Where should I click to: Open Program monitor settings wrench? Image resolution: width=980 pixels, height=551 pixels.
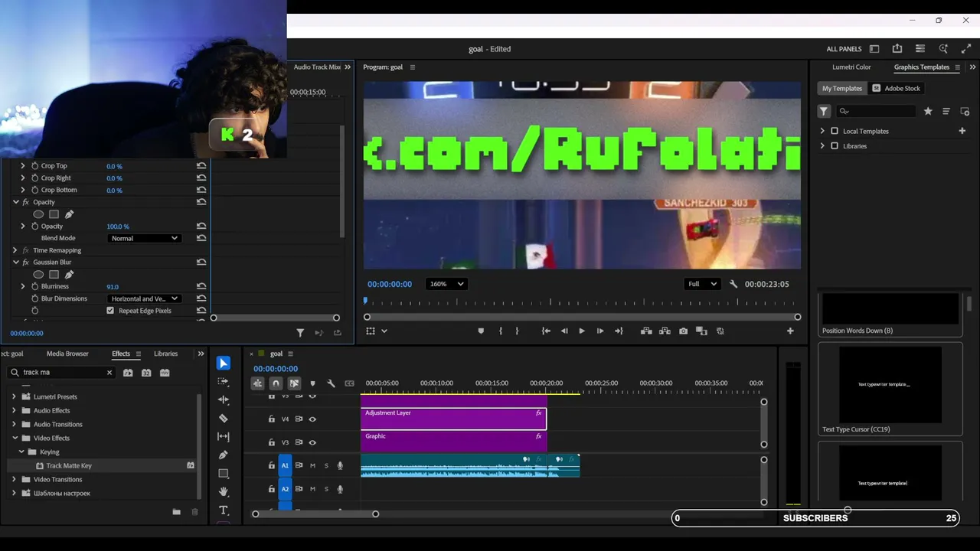point(733,284)
